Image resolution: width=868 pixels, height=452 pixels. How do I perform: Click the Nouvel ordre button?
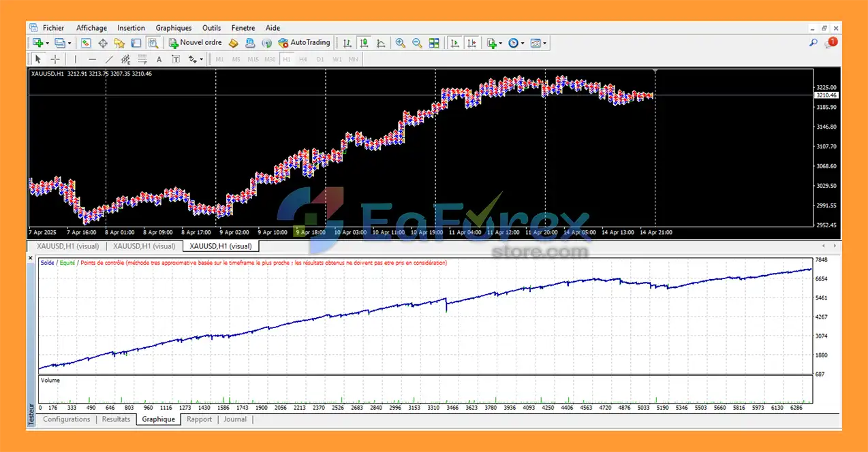tap(195, 43)
